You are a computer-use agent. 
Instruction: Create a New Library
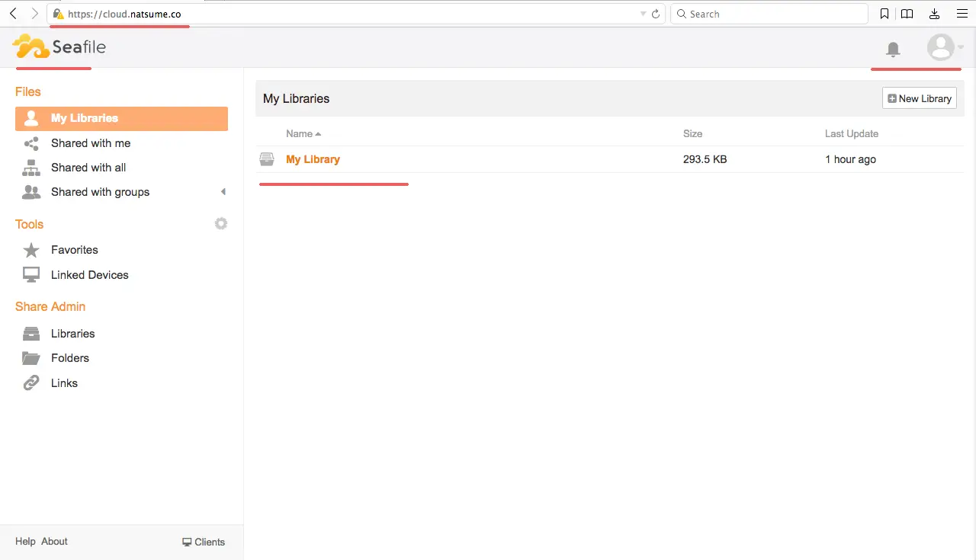[920, 98]
